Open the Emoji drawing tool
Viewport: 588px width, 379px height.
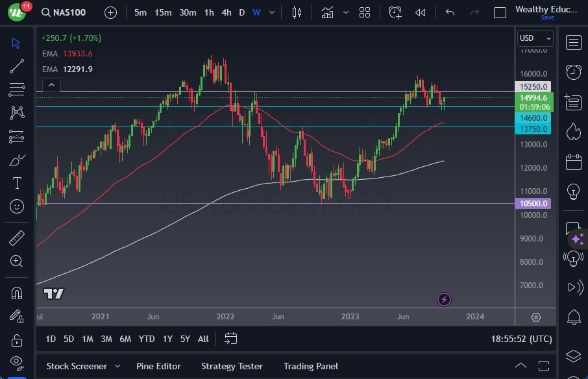tap(16, 206)
